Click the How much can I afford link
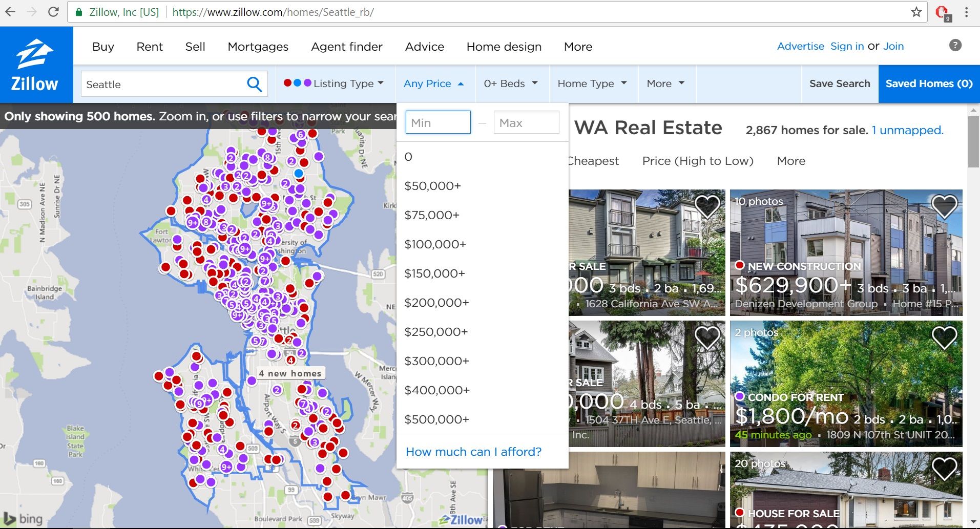Screen dimensions: 980x529 [473, 452]
